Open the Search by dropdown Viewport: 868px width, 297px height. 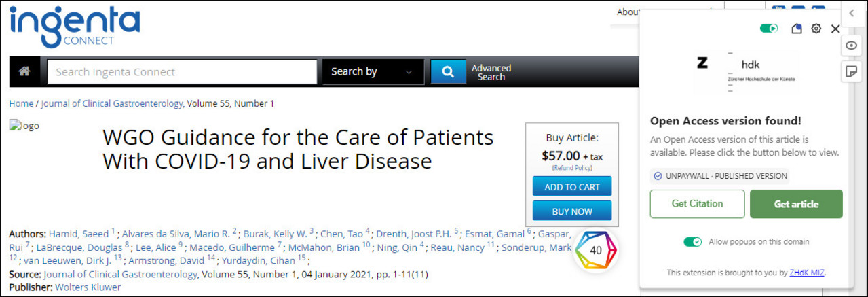[371, 72]
